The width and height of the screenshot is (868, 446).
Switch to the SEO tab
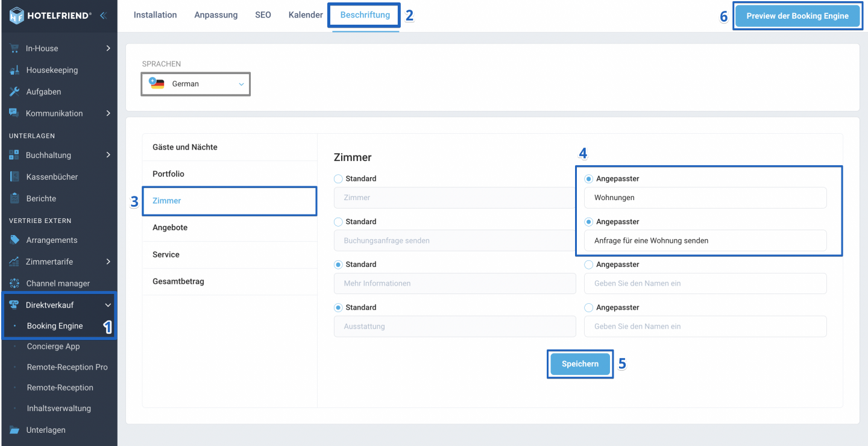263,15
